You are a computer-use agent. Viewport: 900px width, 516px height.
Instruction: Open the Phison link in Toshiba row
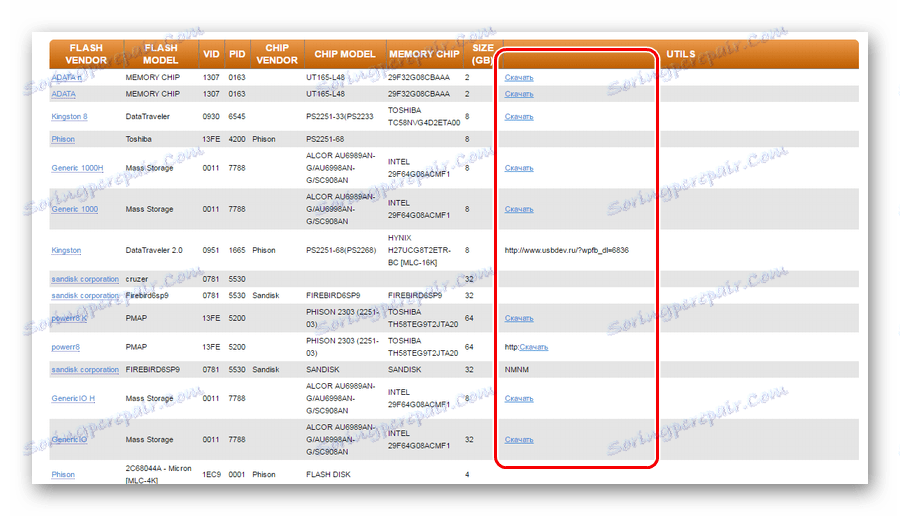click(x=63, y=139)
